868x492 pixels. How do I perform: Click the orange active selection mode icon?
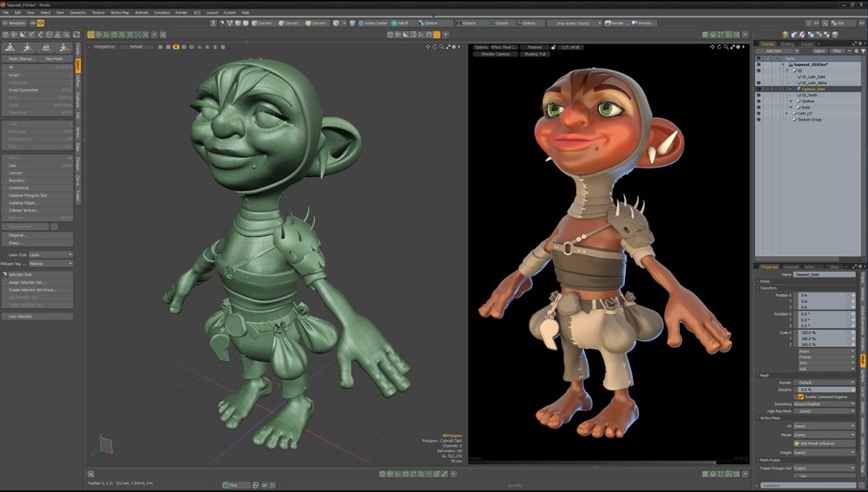[x=91, y=35]
